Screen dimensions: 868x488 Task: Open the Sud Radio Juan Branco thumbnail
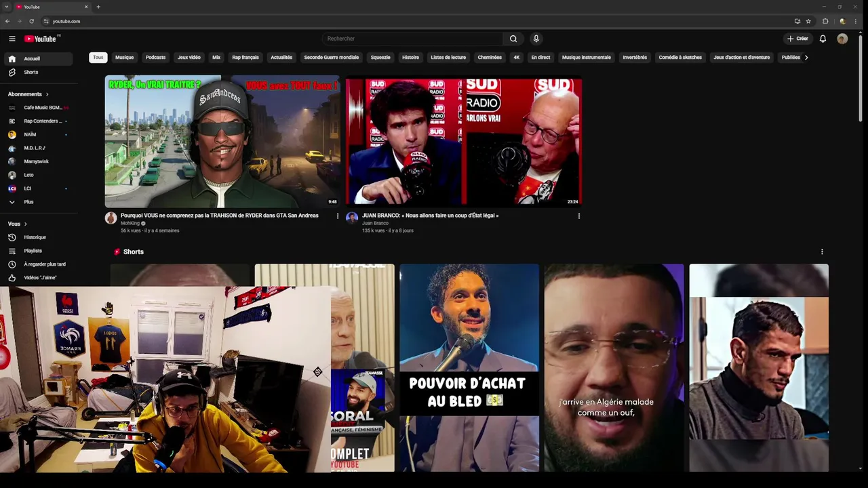[x=464, y=141]
